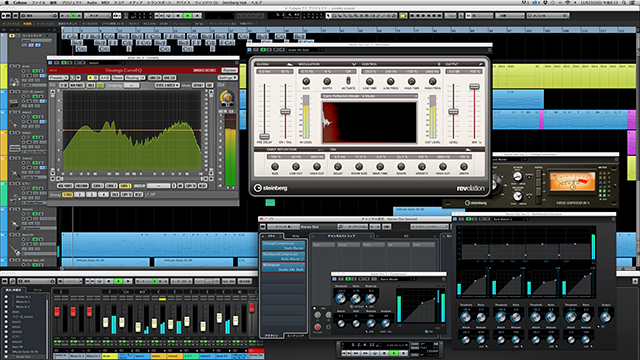Toggle the REVelation modulation Activate switch
Viewport: 640px width, 360px height.
coord(348,81)
